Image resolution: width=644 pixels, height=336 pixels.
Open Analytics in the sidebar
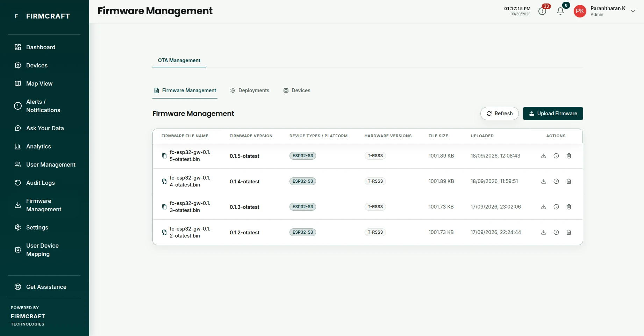pos(44,146)
